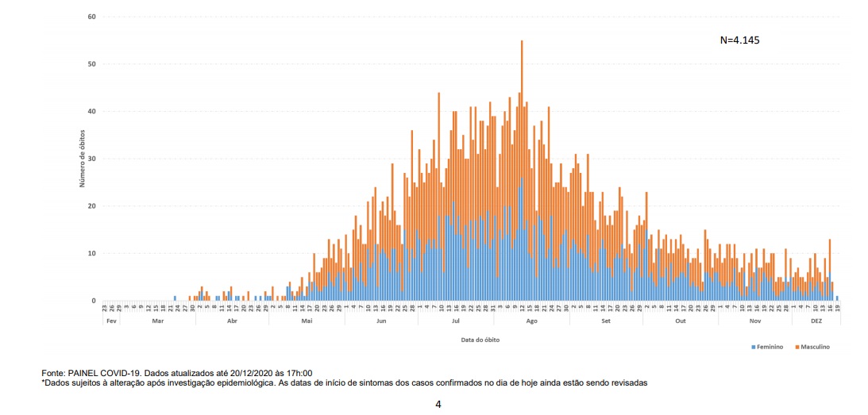Select the Mar month label
This screenshot has width=868, height=415.
pyautogui.click(x=157, y=321)
